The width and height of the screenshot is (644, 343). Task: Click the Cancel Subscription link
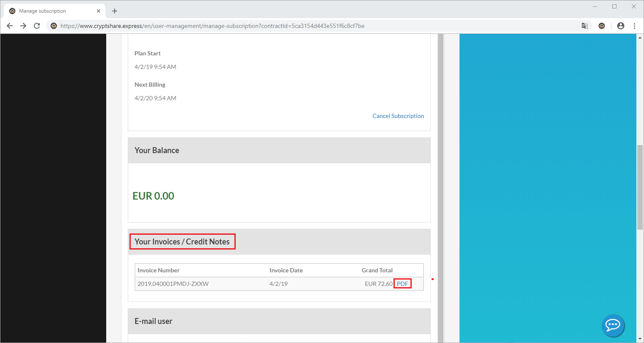click(x=398, y=116)
